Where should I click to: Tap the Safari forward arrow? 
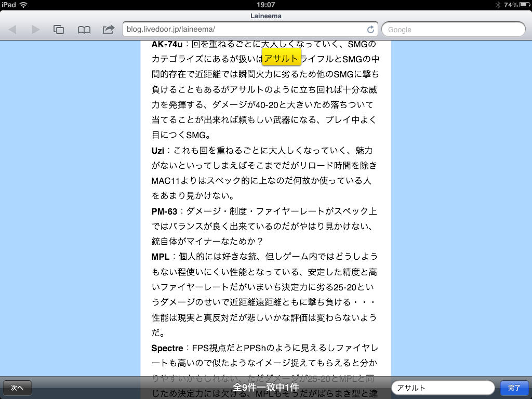(36, 30)
